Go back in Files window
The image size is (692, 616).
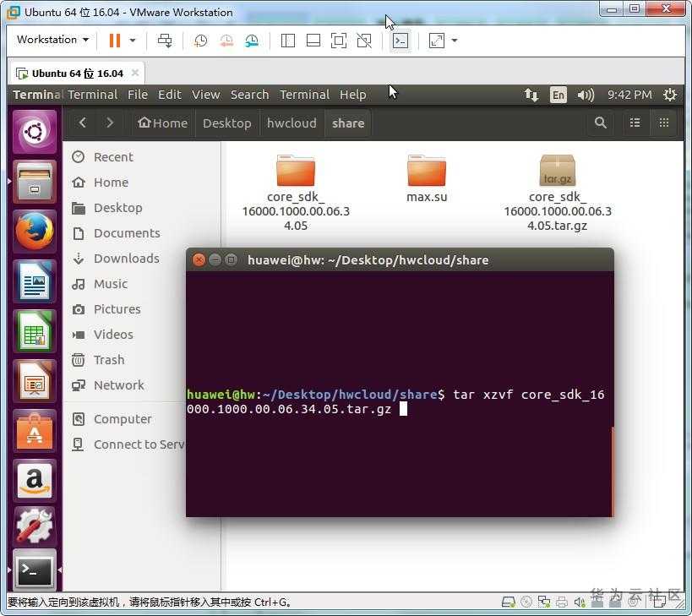(x=83, y=123)
